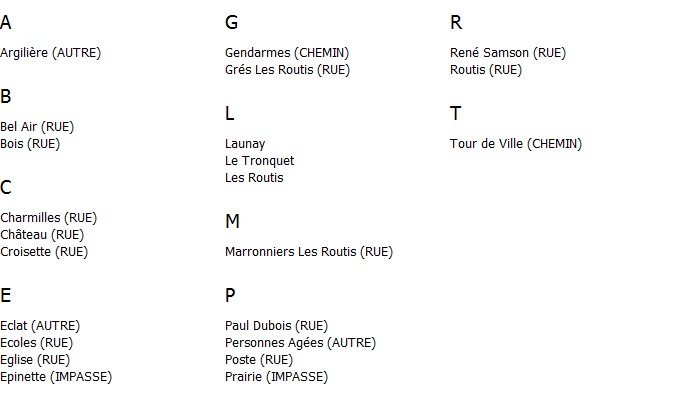The width and height of the screenshot is (675, 393).
Task: Click Tour de Ville (CHEMIN) link
Action: coord(516,144)
